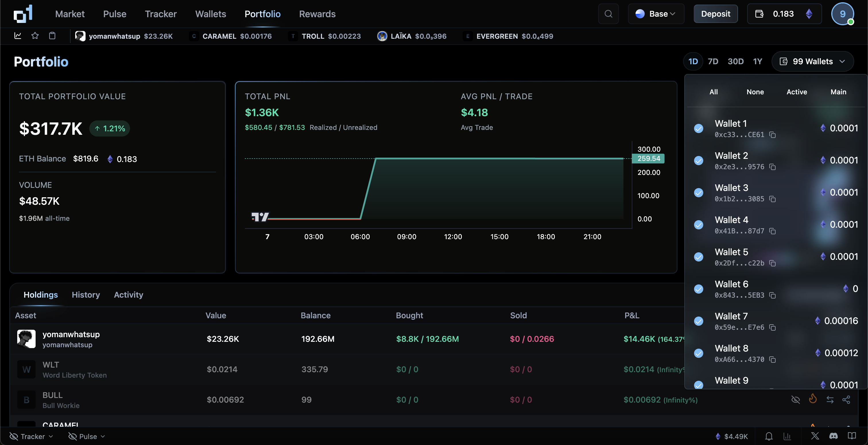Screen dimensions: 868x445
Task: Switch to the History tab
Action: tap(86, 294)
